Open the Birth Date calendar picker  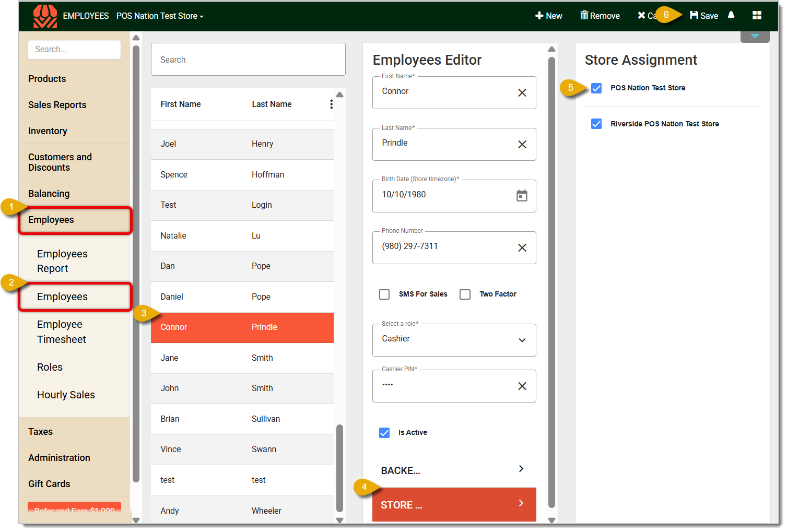click(522, 196)
